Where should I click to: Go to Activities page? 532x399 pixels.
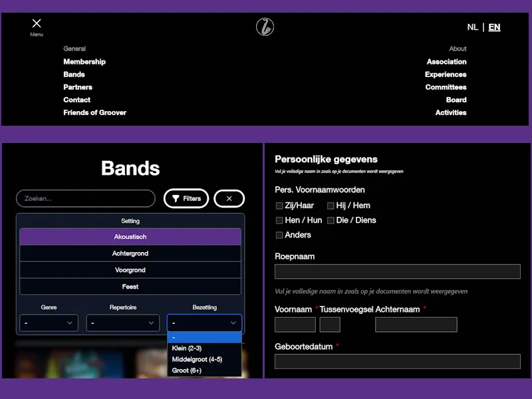coord(451,112)
